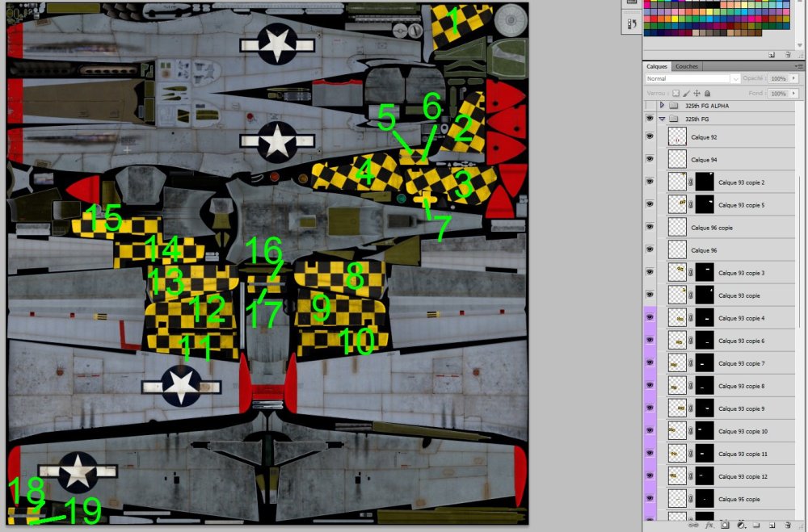This screenshot has height=532, width=808.
Task: Click the Add layer mask icon
Action: 724,526
